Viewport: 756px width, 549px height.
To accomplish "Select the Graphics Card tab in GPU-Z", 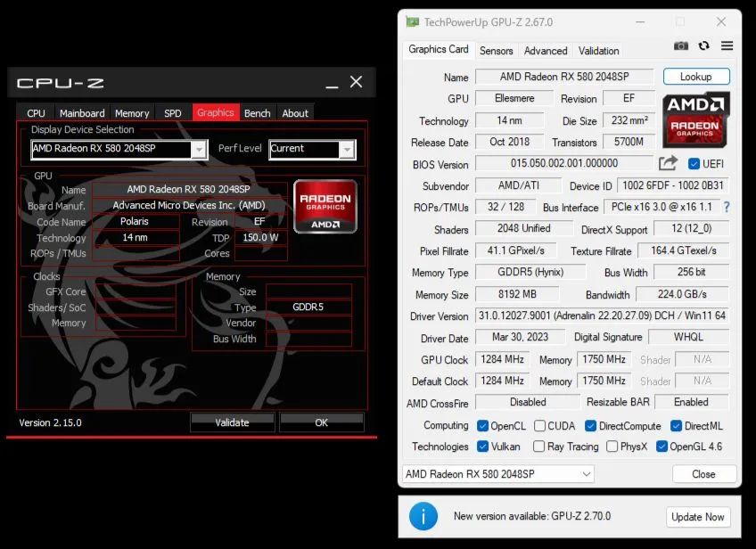I will pos(439,49).
